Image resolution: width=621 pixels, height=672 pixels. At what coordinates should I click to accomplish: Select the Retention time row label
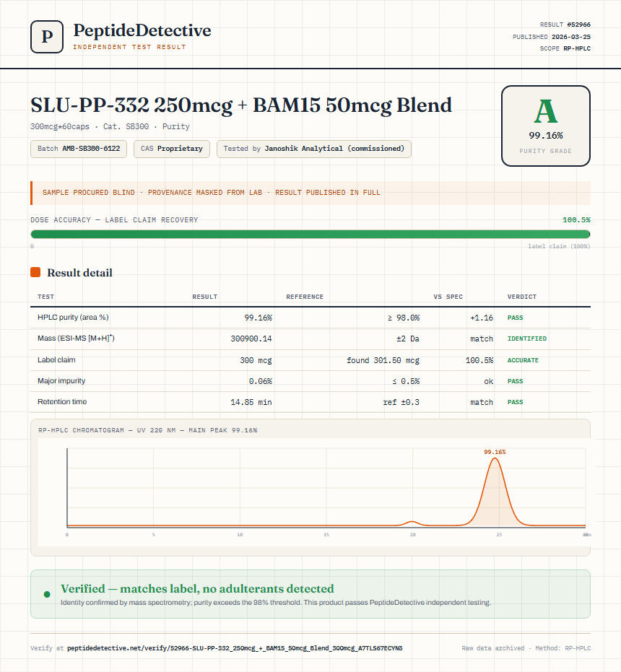[x=62, y=401]
